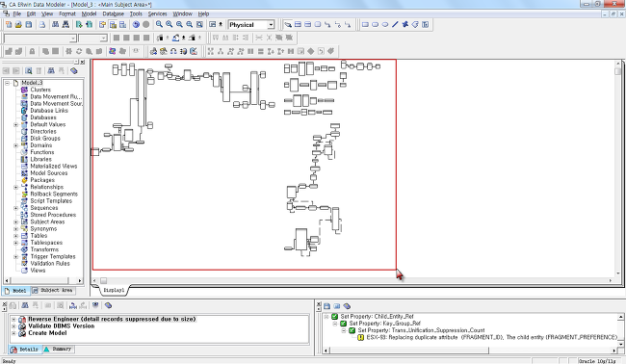Select Tablespaces in model tree
The image size is (626, 364).
pos(46,243)
